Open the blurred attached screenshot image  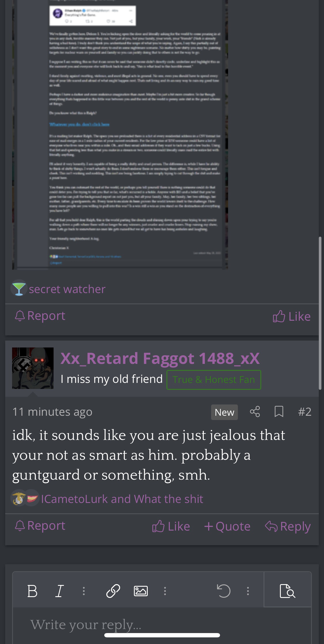click(x=120, y=134)
